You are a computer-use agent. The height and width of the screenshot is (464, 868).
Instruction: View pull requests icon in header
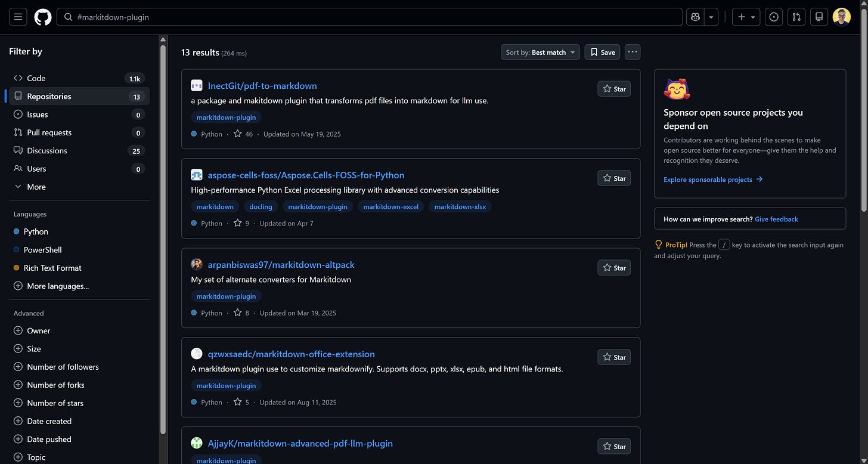tap(796, 17)
